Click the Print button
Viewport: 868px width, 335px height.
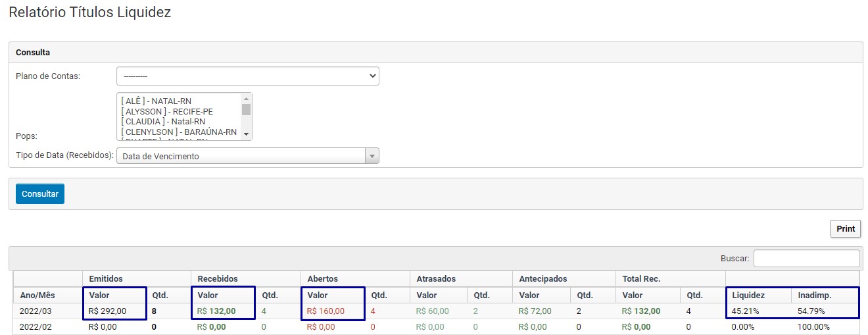846,229
